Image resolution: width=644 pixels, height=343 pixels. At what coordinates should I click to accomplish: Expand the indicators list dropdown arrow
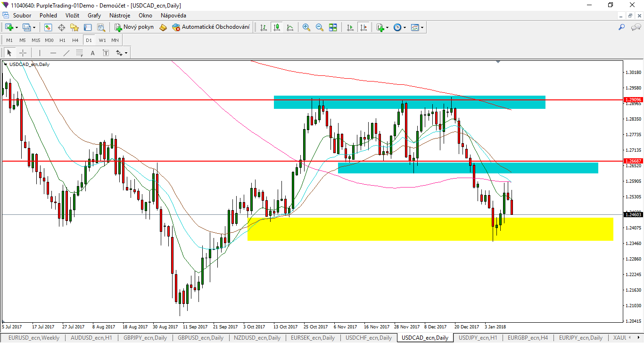click(388, 27)
